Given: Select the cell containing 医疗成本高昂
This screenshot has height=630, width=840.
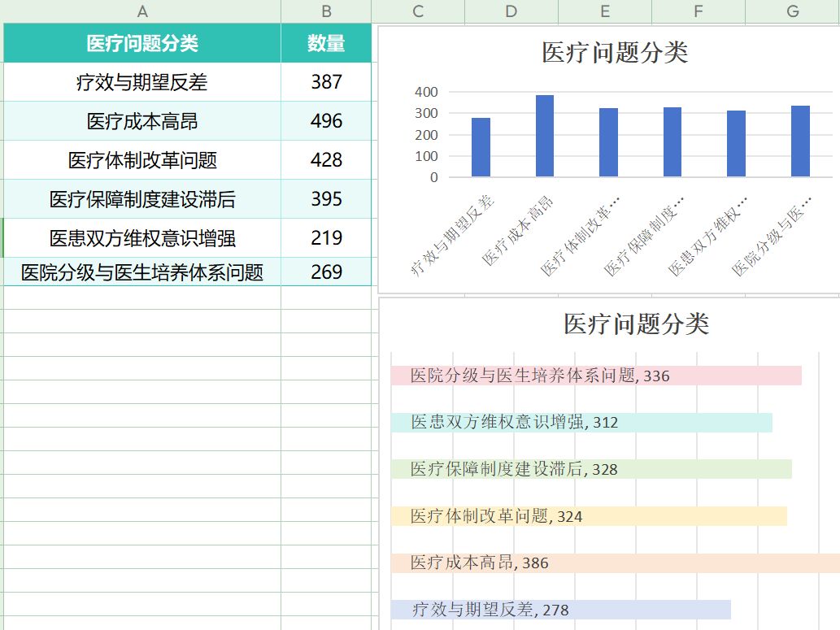Looking at the screenshot, I should (x=142, y=121).
